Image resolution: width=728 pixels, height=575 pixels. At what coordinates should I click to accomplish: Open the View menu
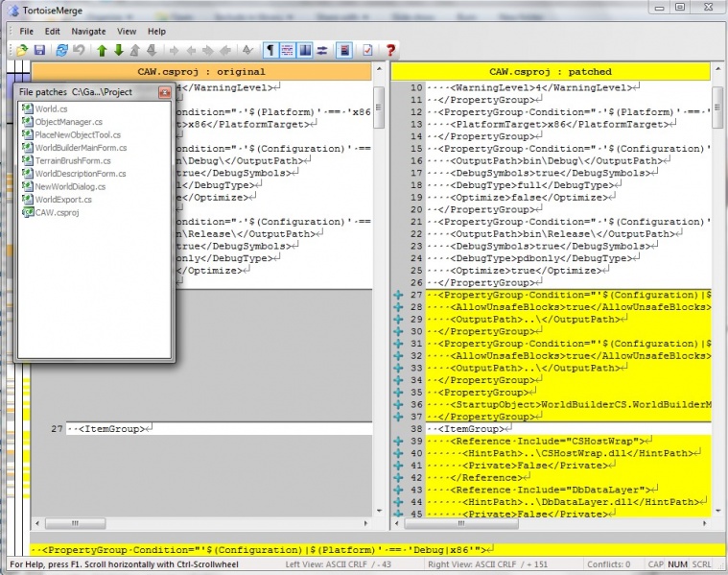127,31
